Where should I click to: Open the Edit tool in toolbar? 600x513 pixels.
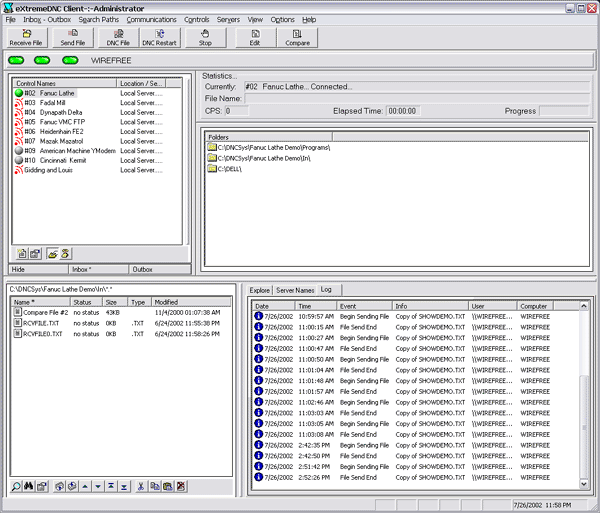click(x=255, y=37)
